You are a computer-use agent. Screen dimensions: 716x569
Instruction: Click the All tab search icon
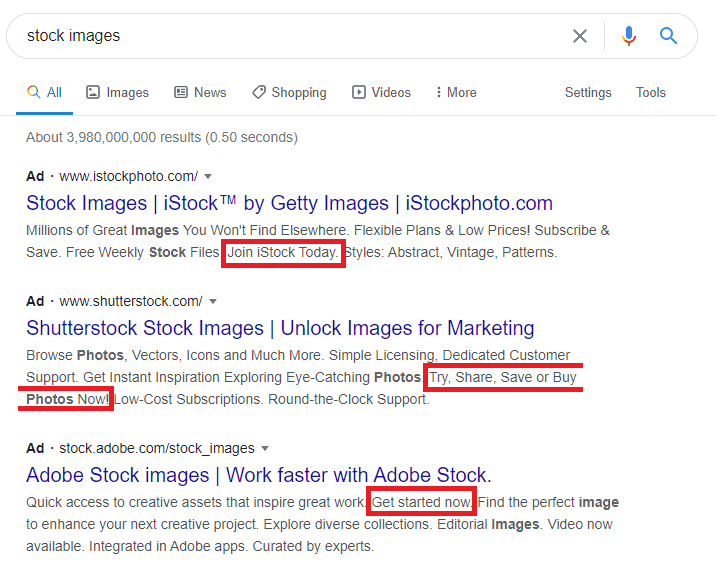33,92
